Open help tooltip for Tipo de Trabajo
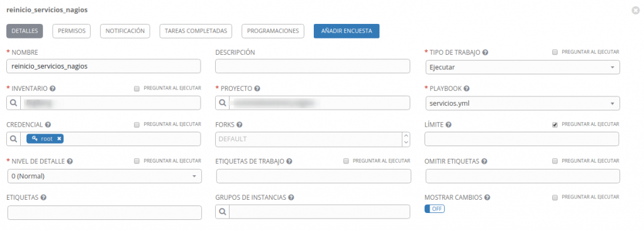Screen dimensions: 644x230 click(485, 53)
